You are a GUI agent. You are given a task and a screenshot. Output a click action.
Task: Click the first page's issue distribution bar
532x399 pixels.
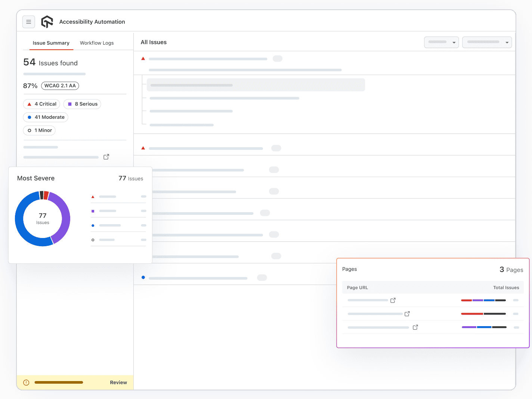(x=483, y=300)
